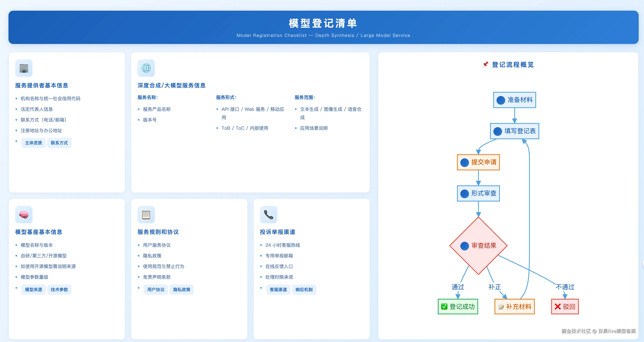Click the green checkmark in 登记成功
Viewport: 644px width, 342px height.
444,306
